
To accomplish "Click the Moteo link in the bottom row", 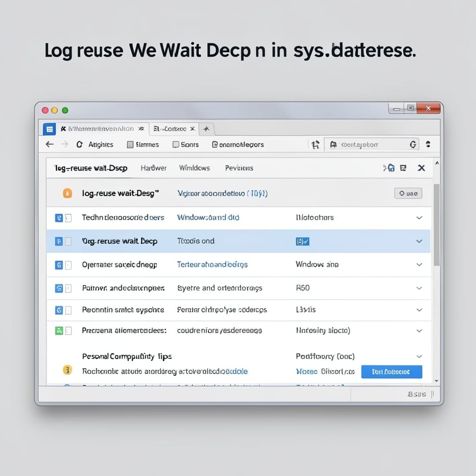I will 307,371.
